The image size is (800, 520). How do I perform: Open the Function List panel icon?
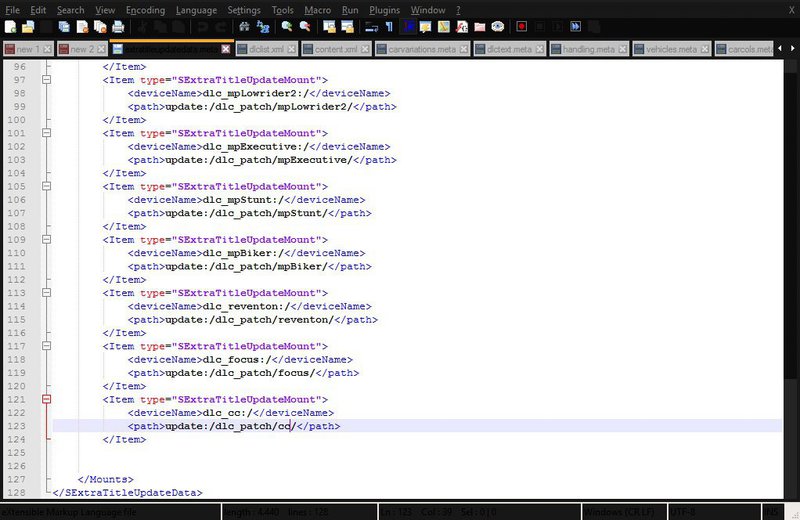coord(462,27)
